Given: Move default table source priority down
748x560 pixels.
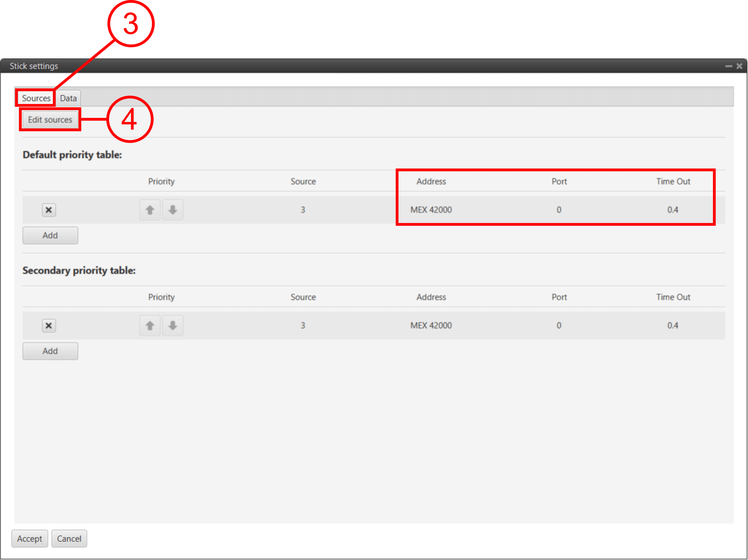Looking at the screenshot, I should click(x=173, y=210).
